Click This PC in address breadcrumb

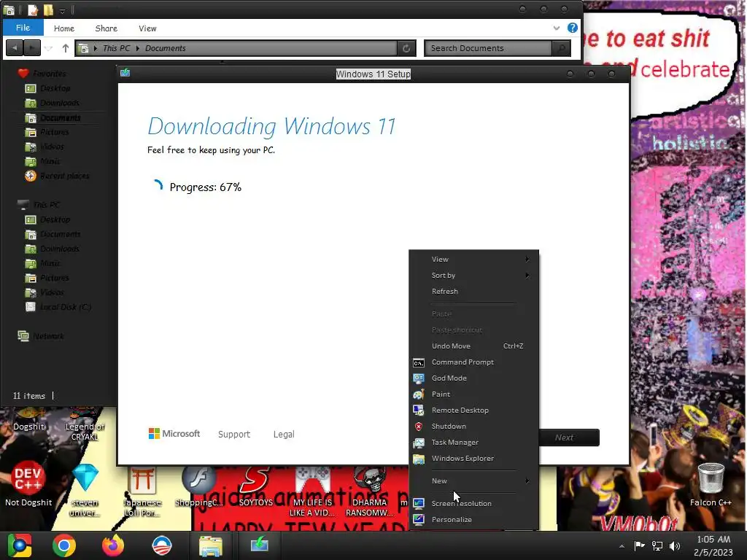(x=116, y=48)
